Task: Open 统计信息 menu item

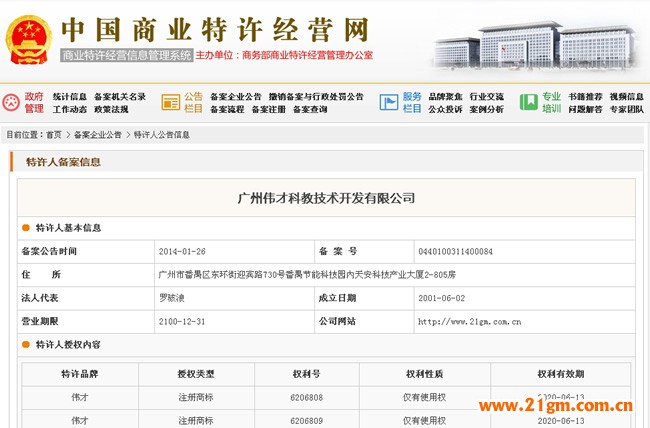Action: point(69,97)
